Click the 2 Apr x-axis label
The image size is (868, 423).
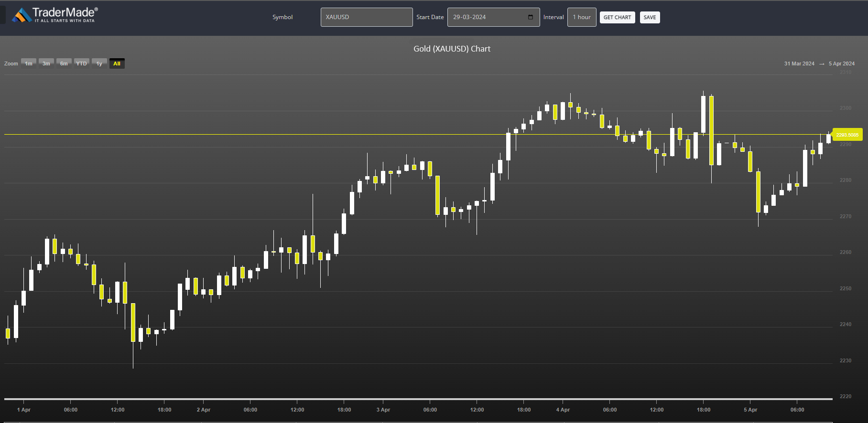204,410
